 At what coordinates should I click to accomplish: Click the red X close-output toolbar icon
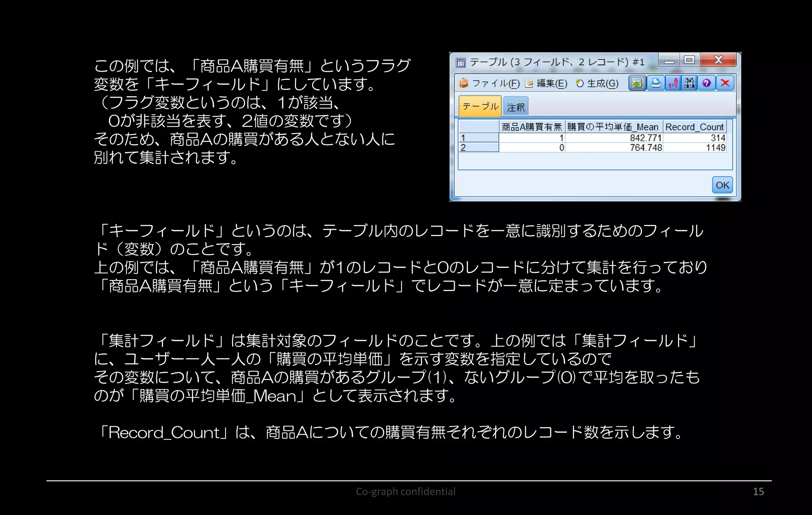[x=725, y=83]
